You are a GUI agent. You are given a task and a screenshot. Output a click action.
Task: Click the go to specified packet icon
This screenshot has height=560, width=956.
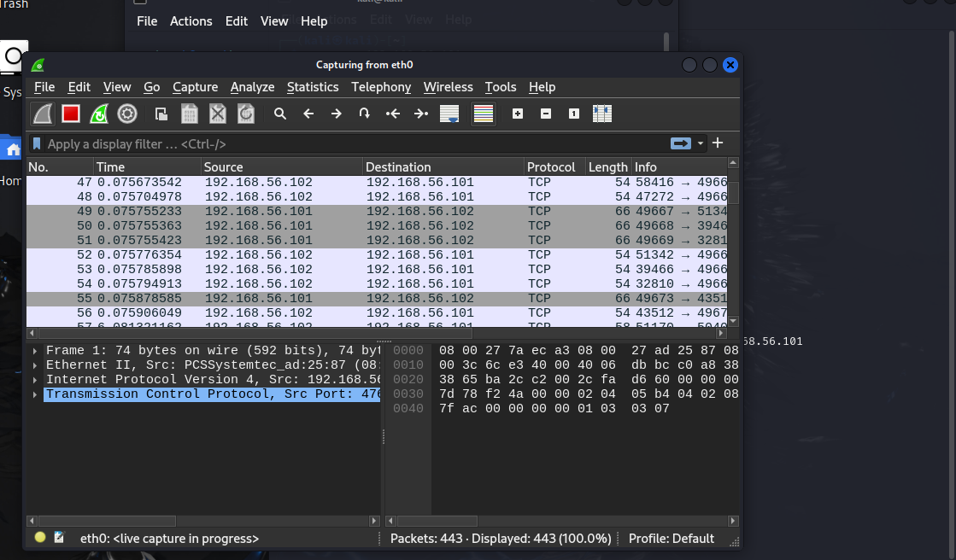click(x=365, y=114)
